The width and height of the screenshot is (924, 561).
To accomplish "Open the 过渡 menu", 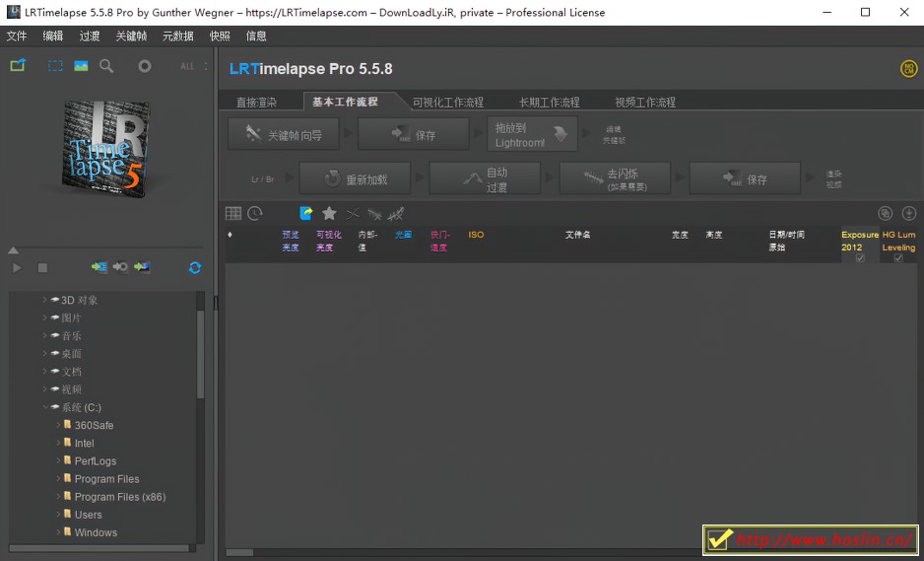I will coord(90,35).
